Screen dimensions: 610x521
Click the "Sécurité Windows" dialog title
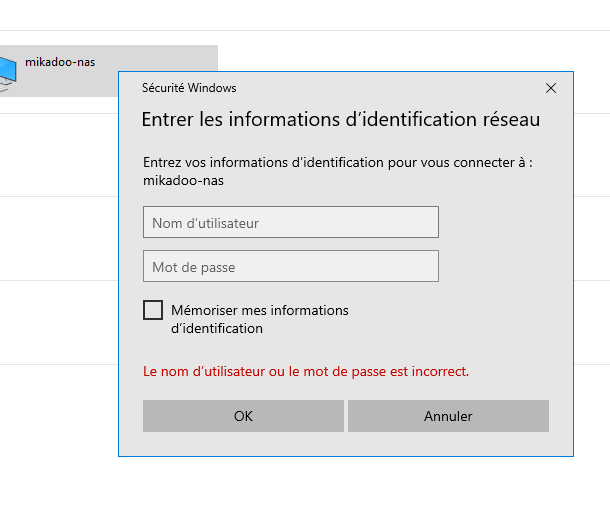point(189,88)
